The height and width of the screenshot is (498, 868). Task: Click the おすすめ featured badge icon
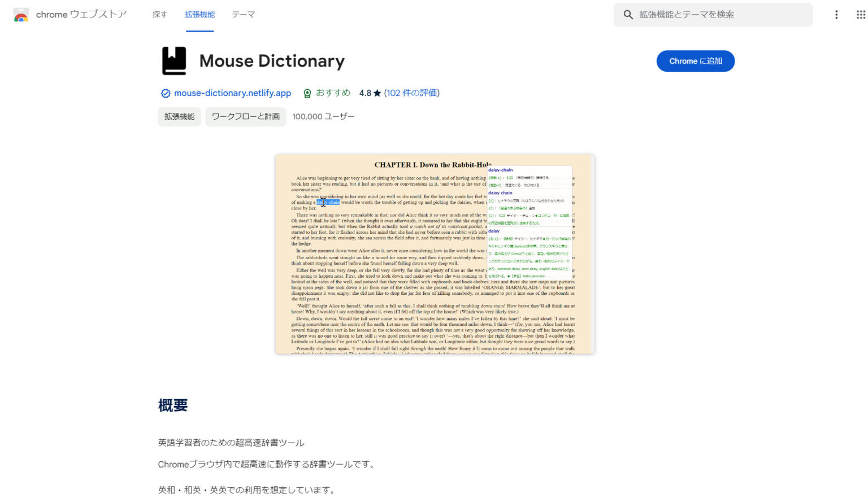(306, 93)
